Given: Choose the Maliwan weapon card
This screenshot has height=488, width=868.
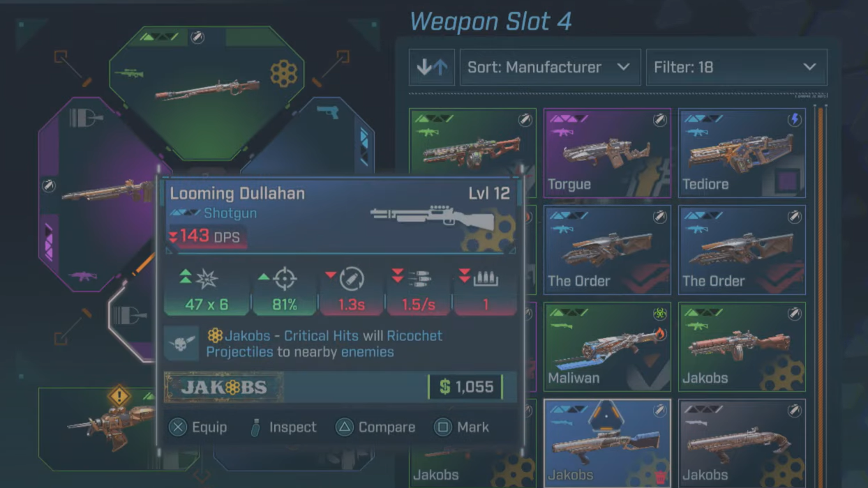Looking at the screenshot, I should point(607,346).
